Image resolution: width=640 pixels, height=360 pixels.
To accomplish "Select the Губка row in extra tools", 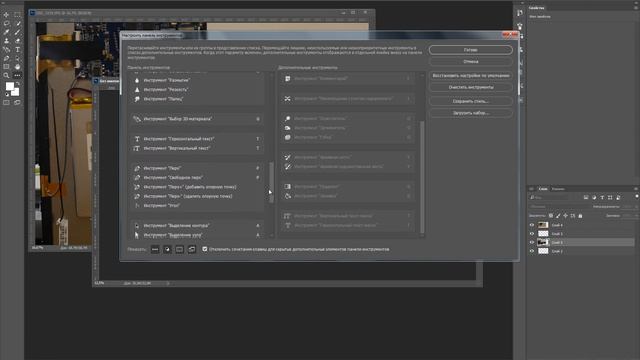I will tap(347, 138).
